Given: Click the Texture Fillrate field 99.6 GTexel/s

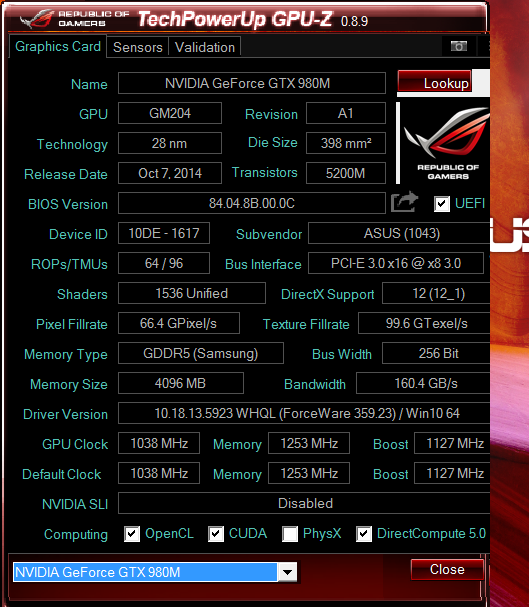Looking at the screenshot, I should (424, 323).
